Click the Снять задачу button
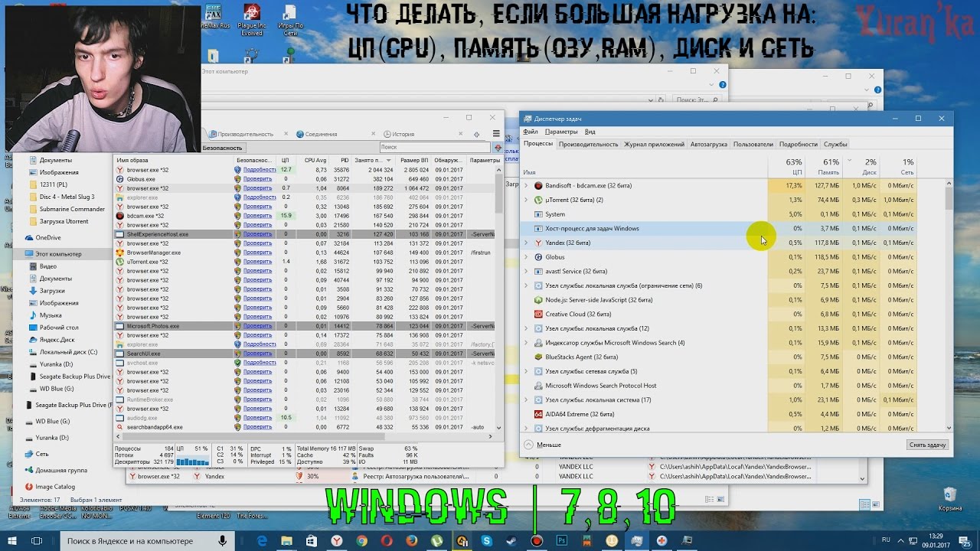 point(928,445)
